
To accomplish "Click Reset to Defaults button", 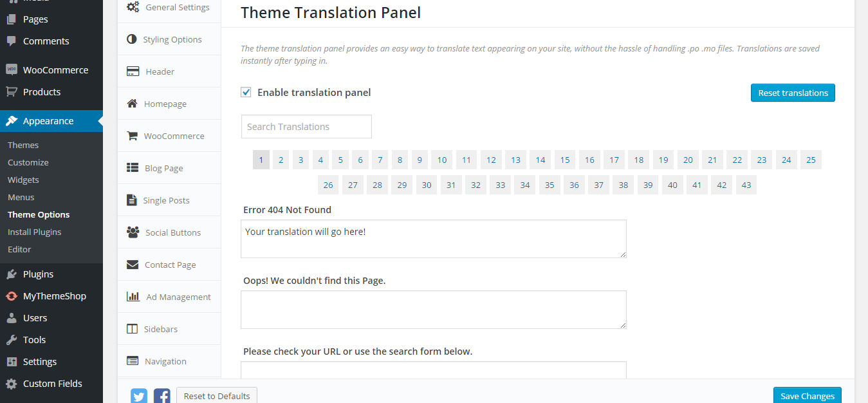I will 217,396.
